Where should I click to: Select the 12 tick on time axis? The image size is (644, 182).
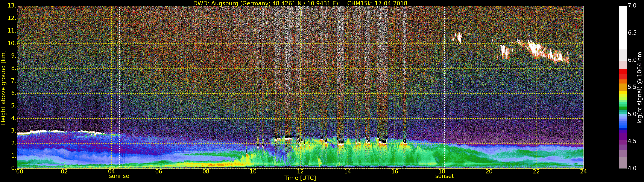pos(300,172)
